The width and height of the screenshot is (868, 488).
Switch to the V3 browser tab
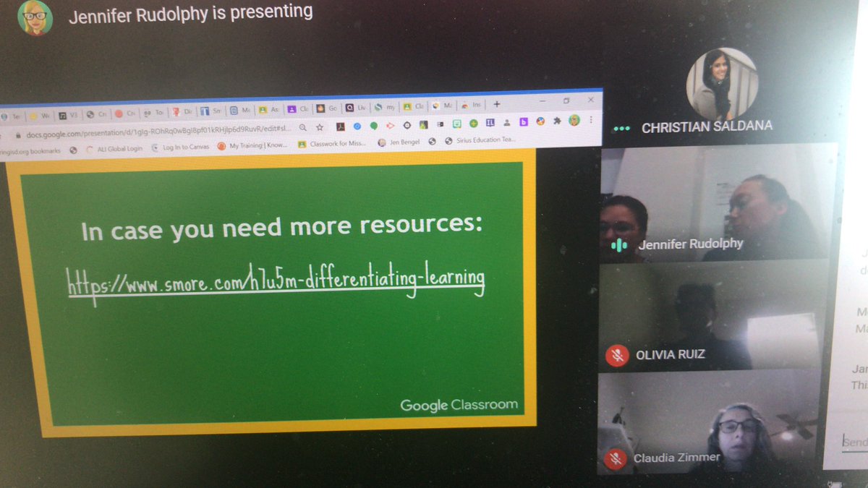(68, 116)
